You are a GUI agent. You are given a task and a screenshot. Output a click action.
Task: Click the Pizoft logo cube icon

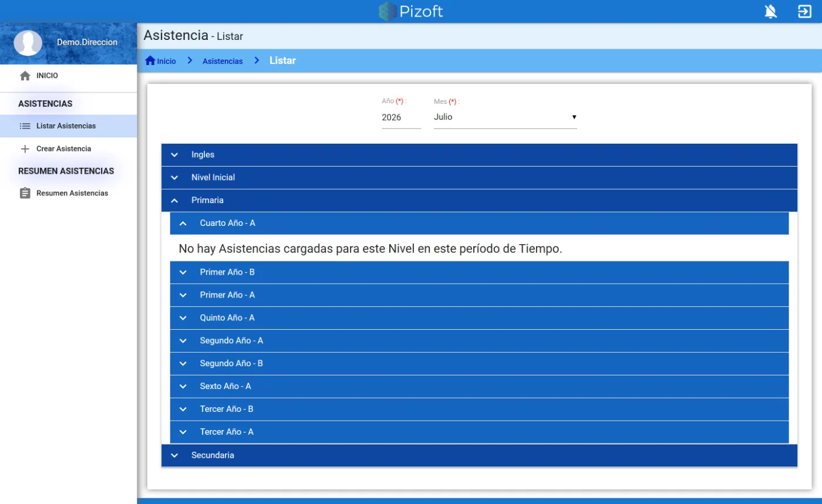388,11
